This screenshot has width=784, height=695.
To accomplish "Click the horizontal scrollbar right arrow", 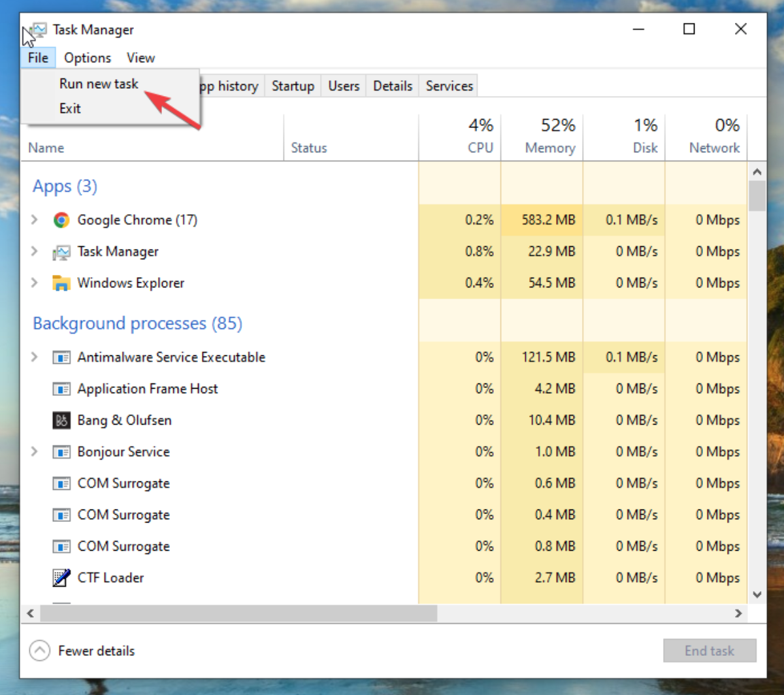I will [x=739, y=613].
